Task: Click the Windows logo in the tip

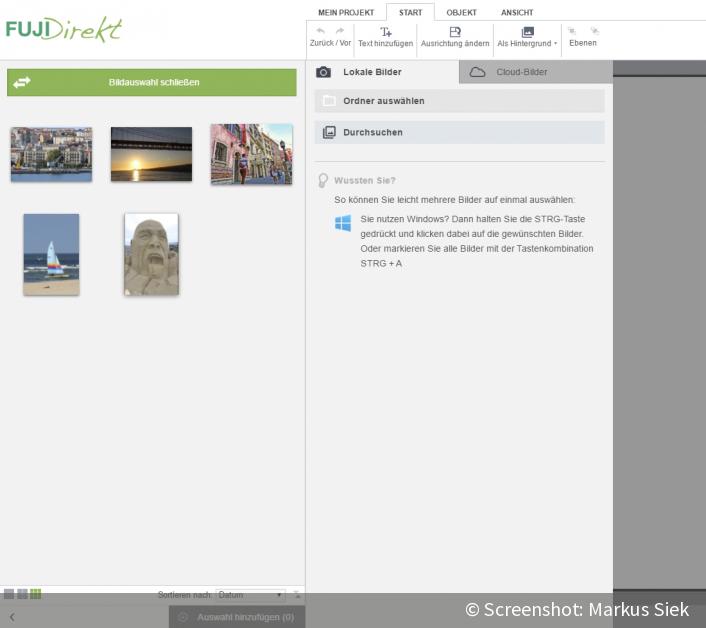Action: point(343,223)
